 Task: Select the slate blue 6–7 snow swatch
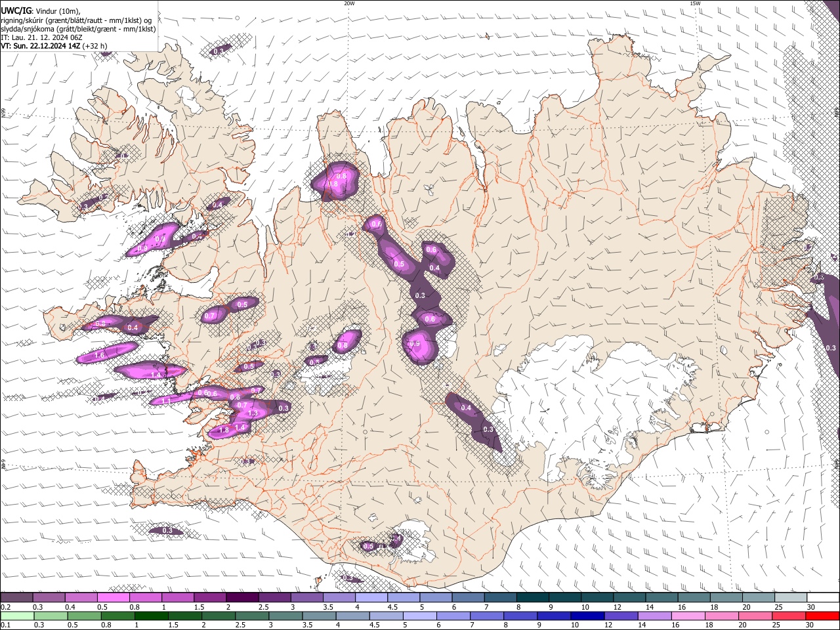pos(469,598)
